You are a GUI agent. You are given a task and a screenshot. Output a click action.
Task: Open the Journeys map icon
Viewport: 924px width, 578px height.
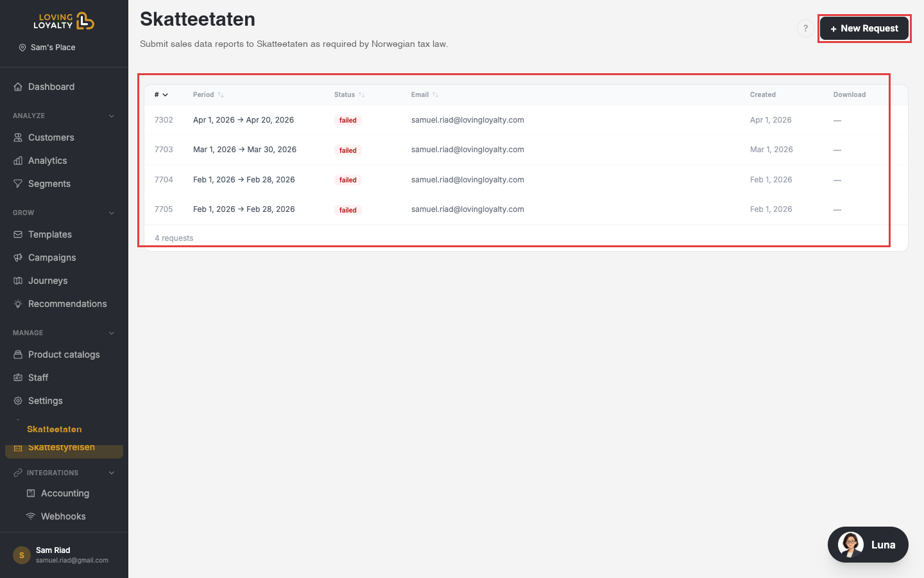coord(18,281)
